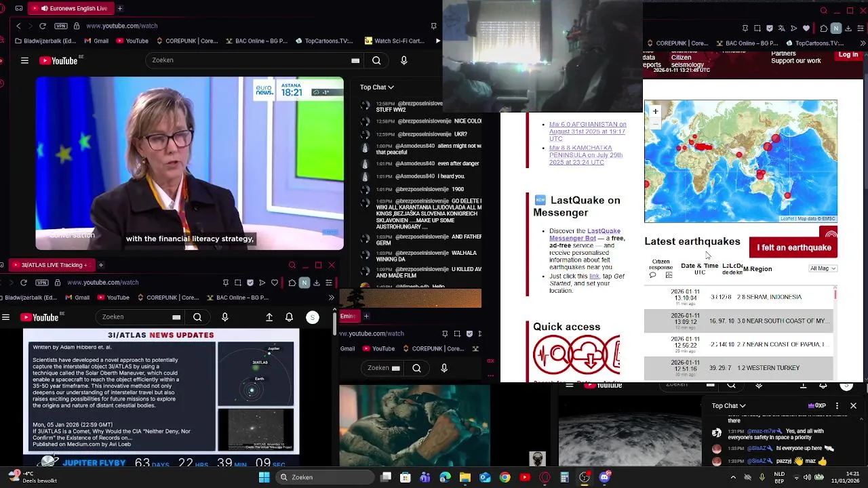Click YouTube logo in Euronews window

59,60
